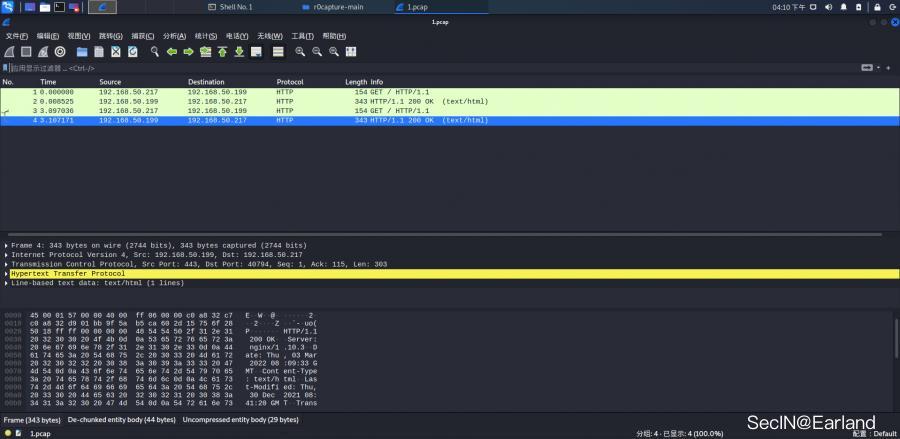The image size is (900, 439).
Task: Click the resize columns icon
Action: [x=351, y=51]
